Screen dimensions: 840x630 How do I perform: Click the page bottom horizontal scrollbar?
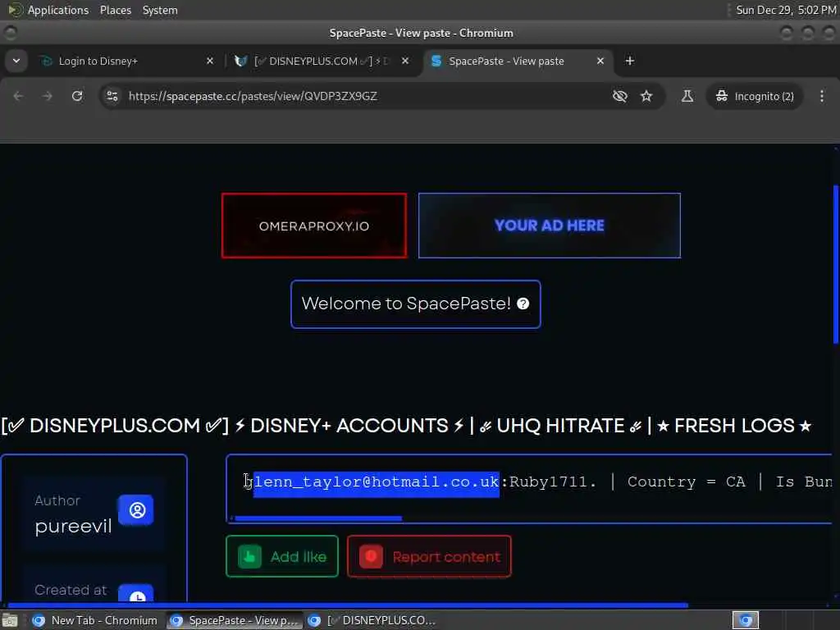point(348,605)
